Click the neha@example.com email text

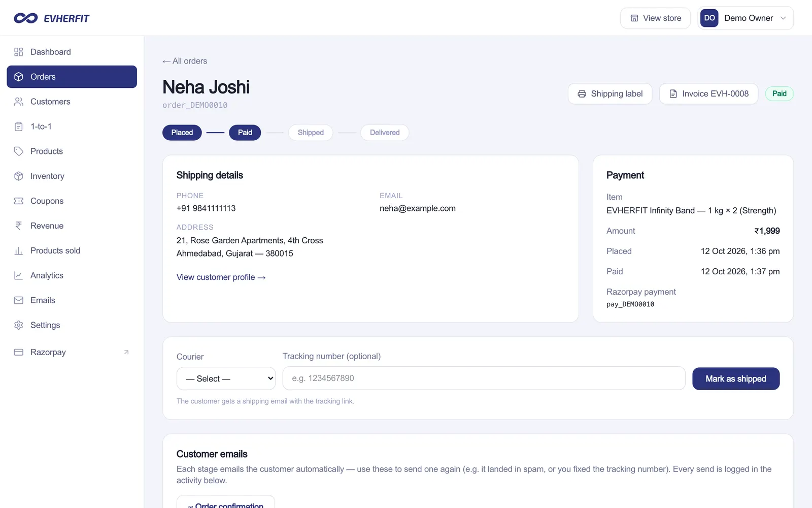click(418, 208)
